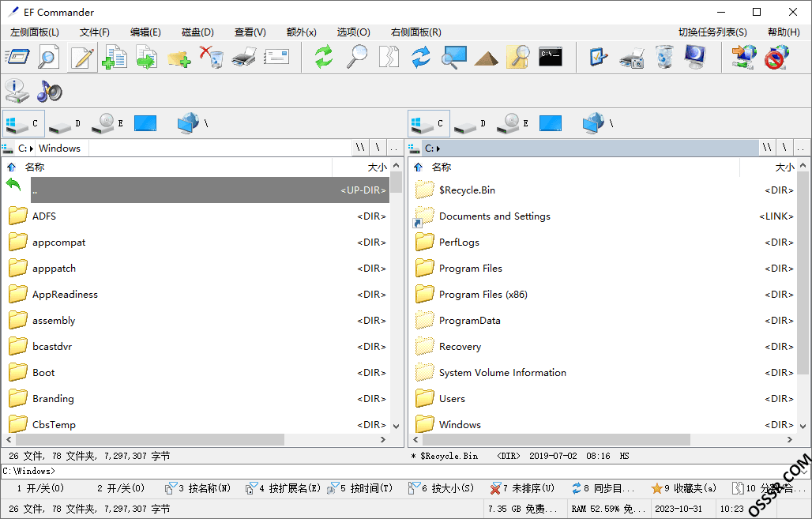Select the UP-DIR row in left panel
This screenshot has height=519, width=812.
point(210,190)
